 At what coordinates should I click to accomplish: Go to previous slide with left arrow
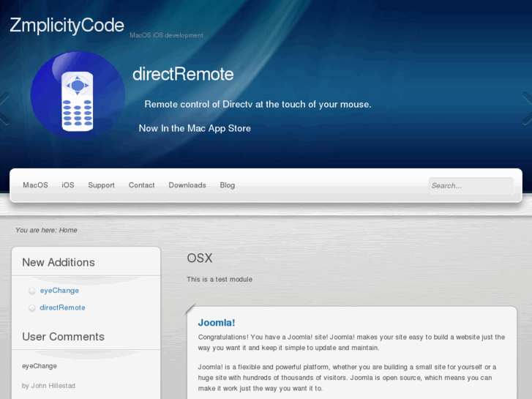(x=4, y=108)
